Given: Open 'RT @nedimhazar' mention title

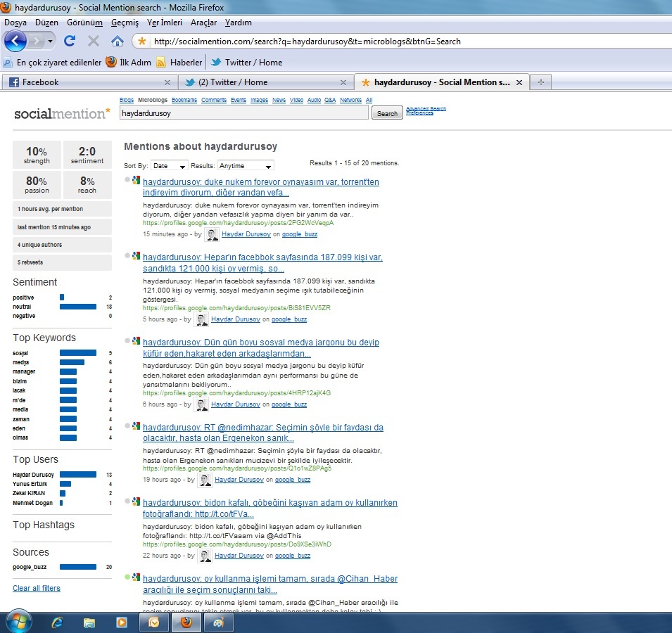Looking at the screenshot, I should 262,433.
